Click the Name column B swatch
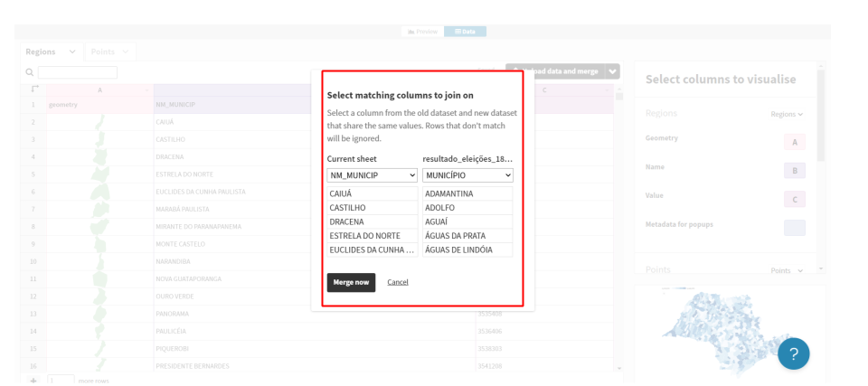The image size is (868, 386). click(x=794, y=171)
